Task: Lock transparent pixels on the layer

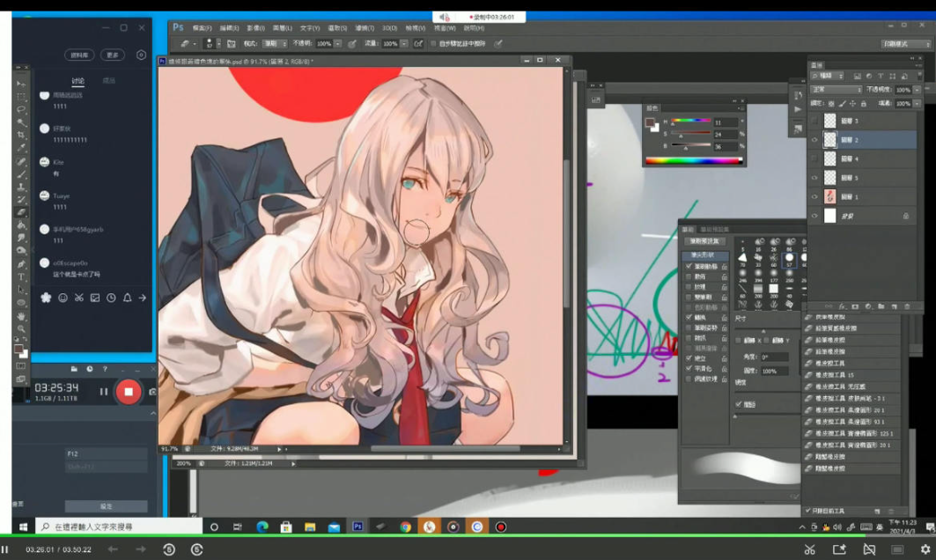Action: (831, 104)
